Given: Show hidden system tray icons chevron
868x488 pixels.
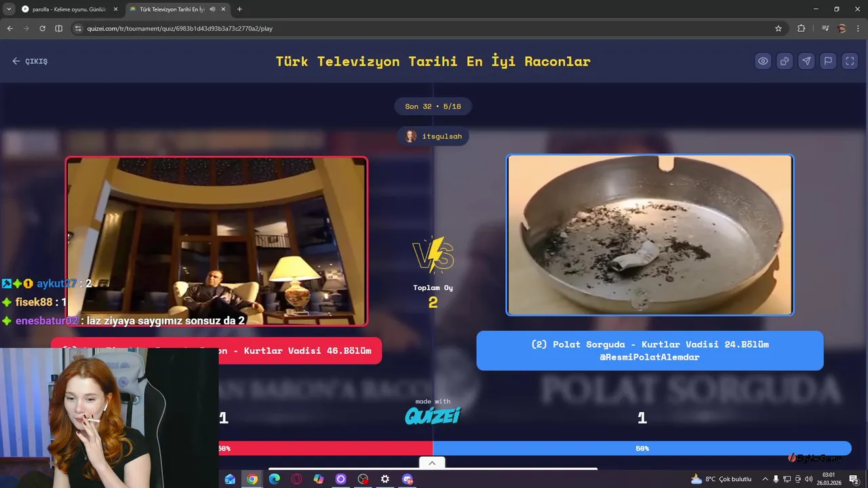Looking at the screenshot, I should pos(766,479).
